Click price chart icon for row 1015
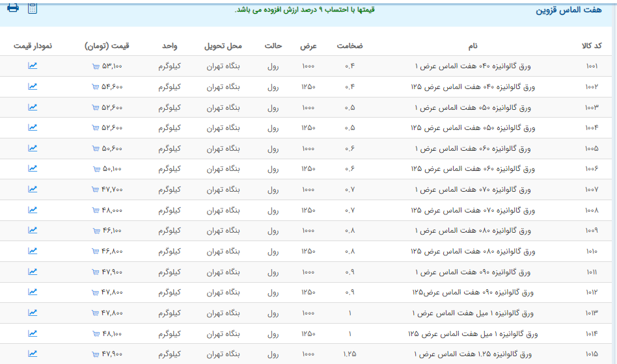617x364 pixels. 33,354
